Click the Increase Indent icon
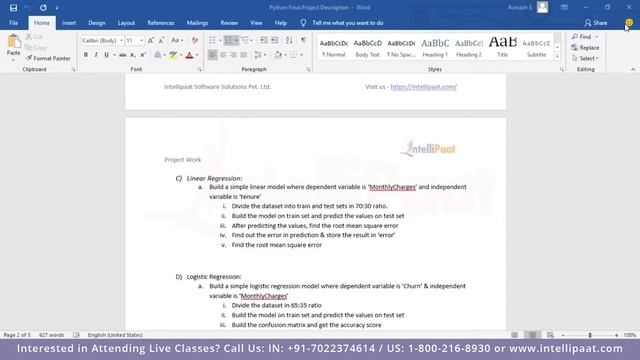Screen dimensions: 640x360 pyautogui.click(x=275, y=40)
